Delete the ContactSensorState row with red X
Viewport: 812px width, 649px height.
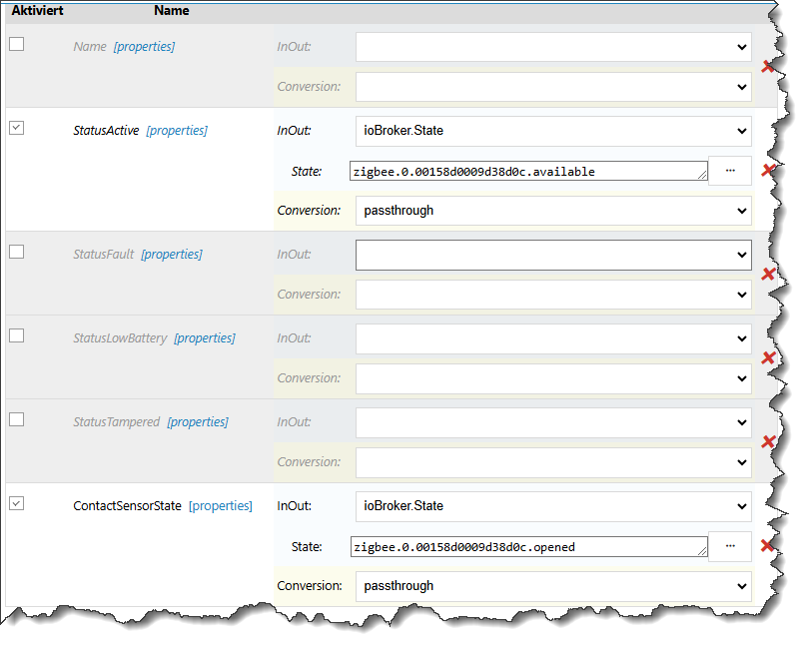point(767,546)
